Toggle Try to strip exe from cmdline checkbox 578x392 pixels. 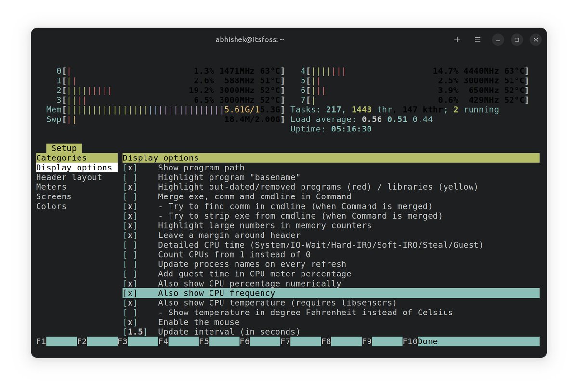(x=130, y=216)
